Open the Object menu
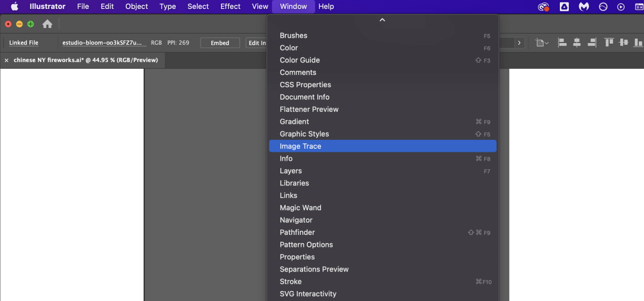 [137, 7]
